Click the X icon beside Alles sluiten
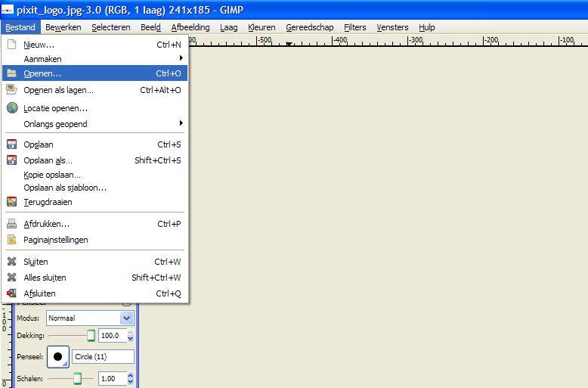The height and width of the screenshot is (388, 588). 11,278
